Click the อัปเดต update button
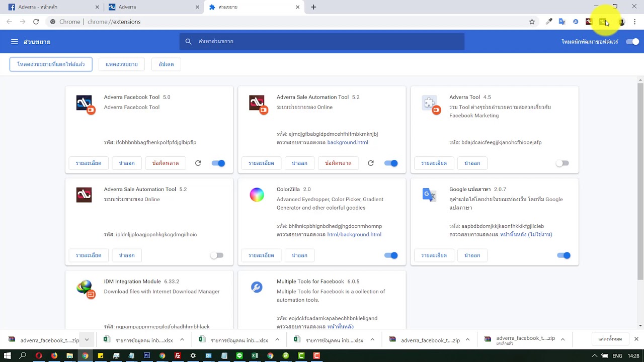 pos(166,64)
